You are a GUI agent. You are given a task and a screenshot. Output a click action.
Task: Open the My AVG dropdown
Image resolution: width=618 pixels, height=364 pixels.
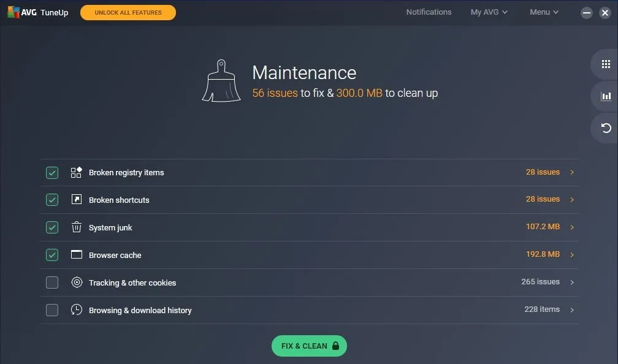pyautogui.click(x=489, y=11)
